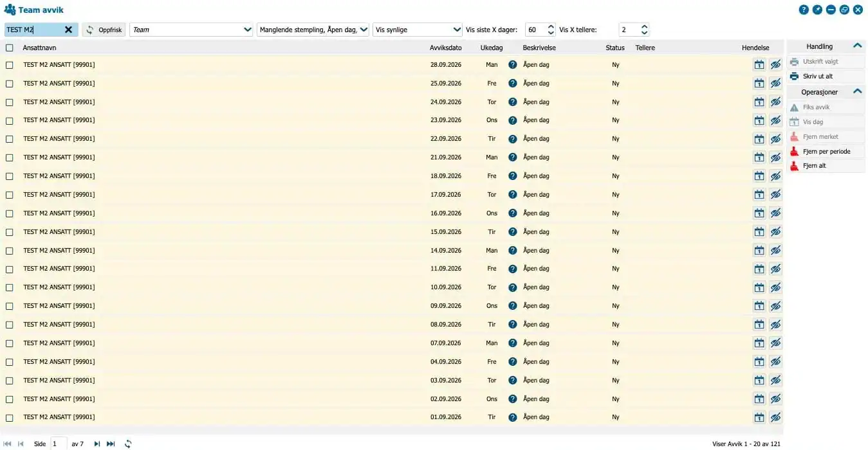Click the Side page number field
Viewport: 868px width, 450px height.
[59, 444]
